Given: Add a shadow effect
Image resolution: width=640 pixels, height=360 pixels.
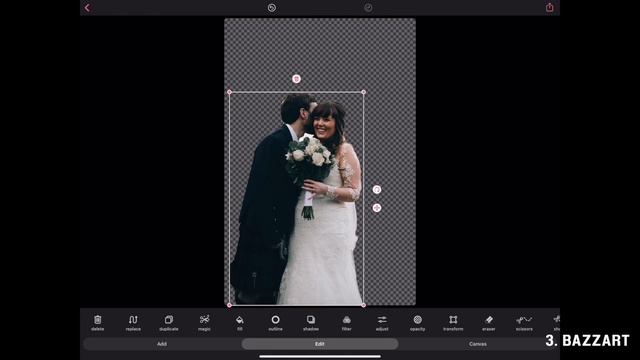Looking at the screenshot, I should [x=311, y=322].
